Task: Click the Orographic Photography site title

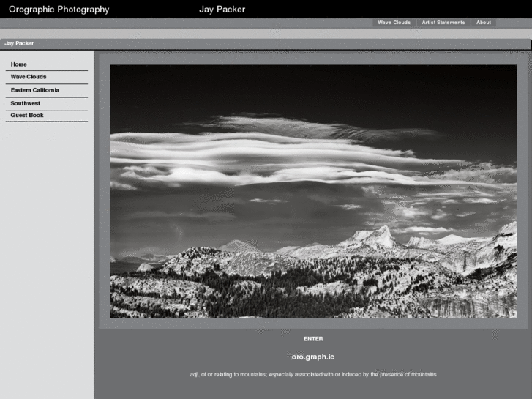Action: click(x=59, y=10)
